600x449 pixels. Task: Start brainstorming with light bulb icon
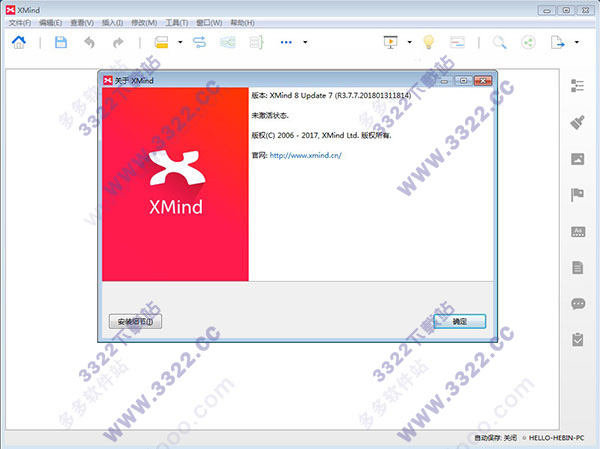[x=429, y=42]
